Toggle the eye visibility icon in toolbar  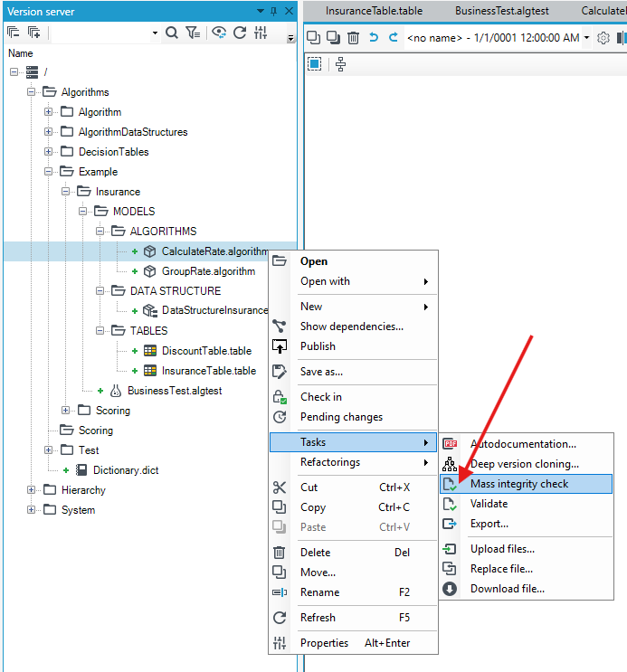pyautogui.click(x=219, y=33)
